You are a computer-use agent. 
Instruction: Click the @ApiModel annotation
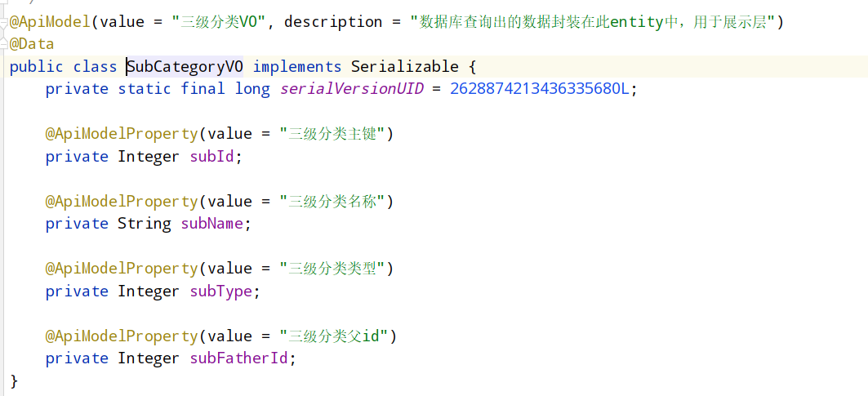50,22
